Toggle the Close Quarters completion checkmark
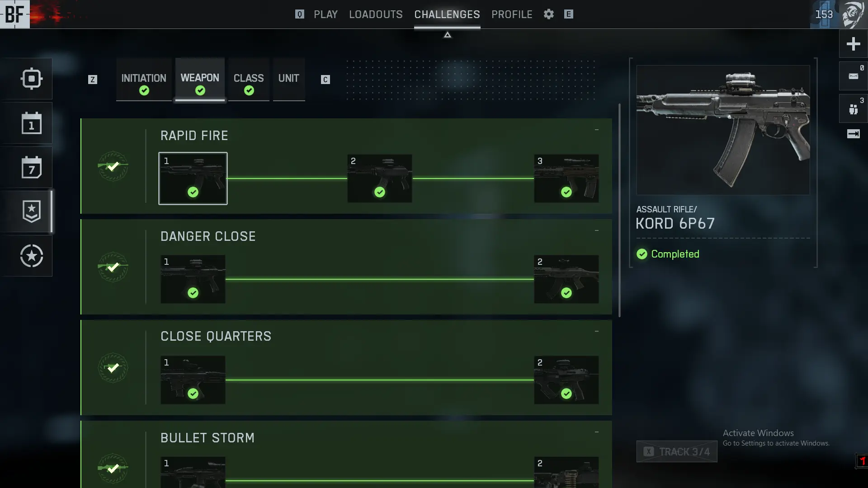Image resolution: width=868 pixels, height=488 pixels. [x=113, y=368]
